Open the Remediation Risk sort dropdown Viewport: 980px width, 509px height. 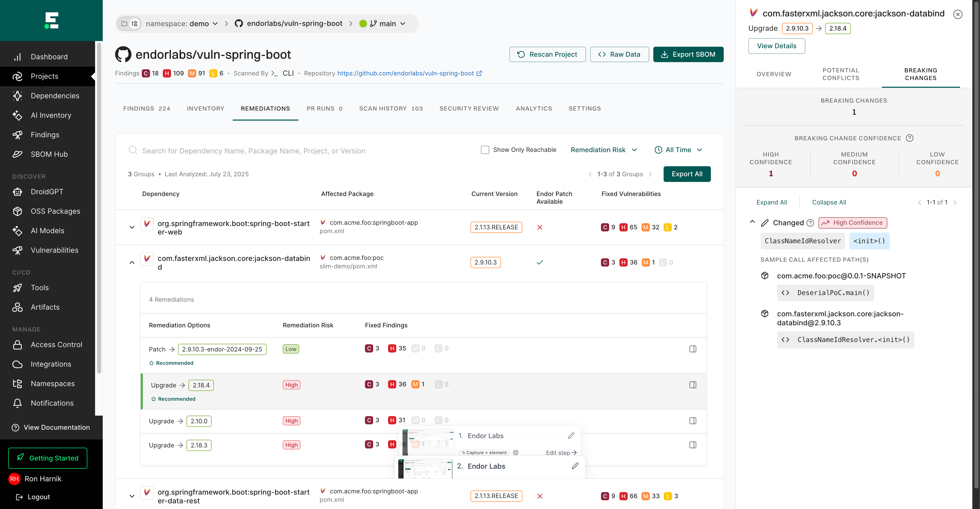click(603, 150)
